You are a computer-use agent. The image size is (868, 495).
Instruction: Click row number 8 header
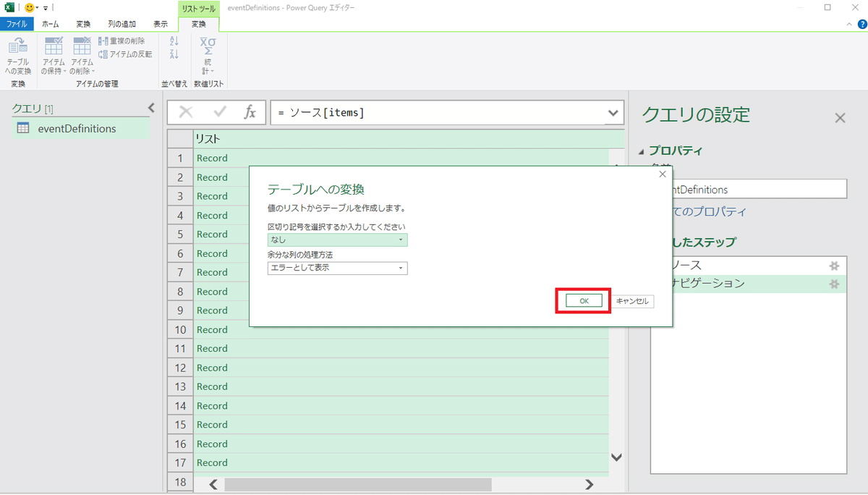(x=181, y=292)
